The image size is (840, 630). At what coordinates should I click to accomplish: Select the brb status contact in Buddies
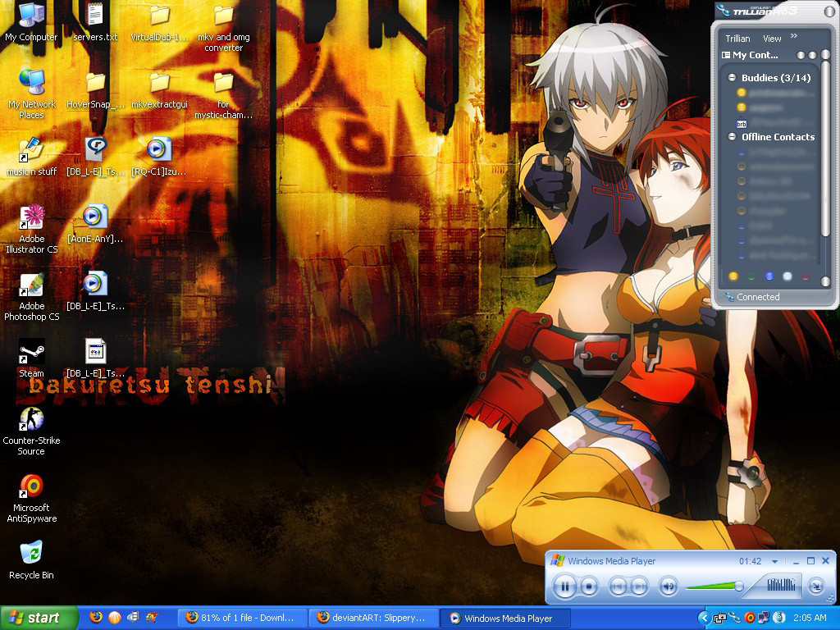pos(742,124)
